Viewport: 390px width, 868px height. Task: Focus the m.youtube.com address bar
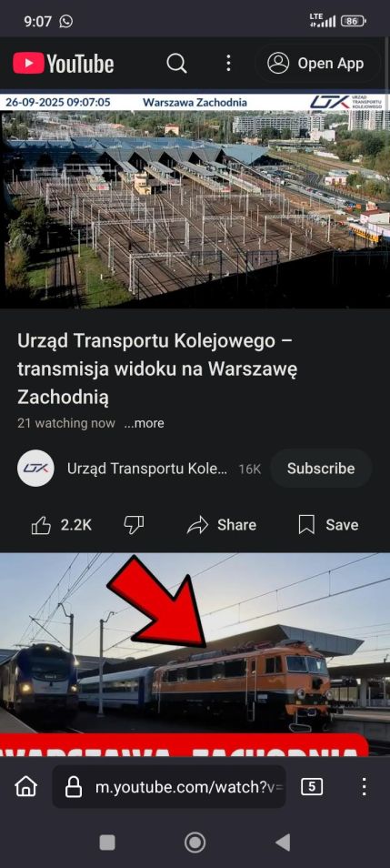(169, 787)
